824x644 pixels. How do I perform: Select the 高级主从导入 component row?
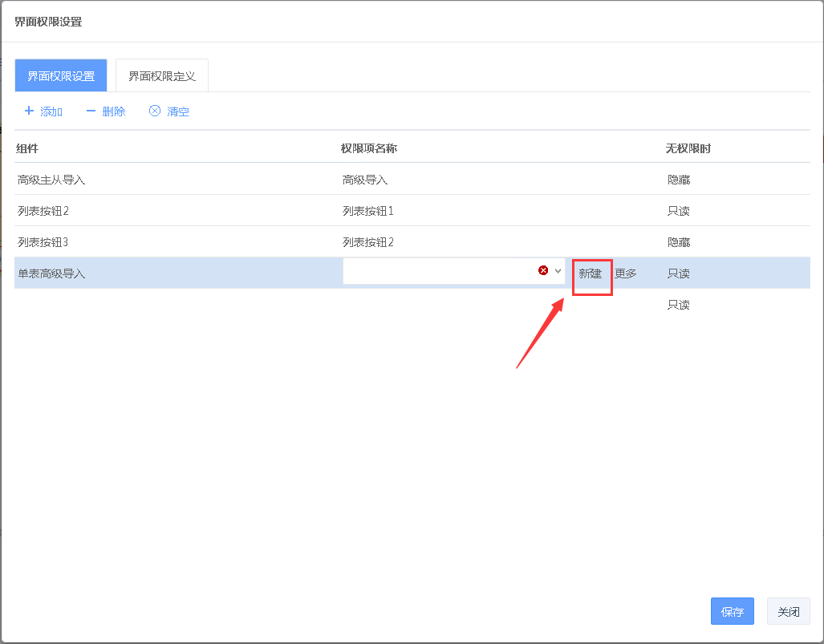pyautogui.click(x=51, y=180)
